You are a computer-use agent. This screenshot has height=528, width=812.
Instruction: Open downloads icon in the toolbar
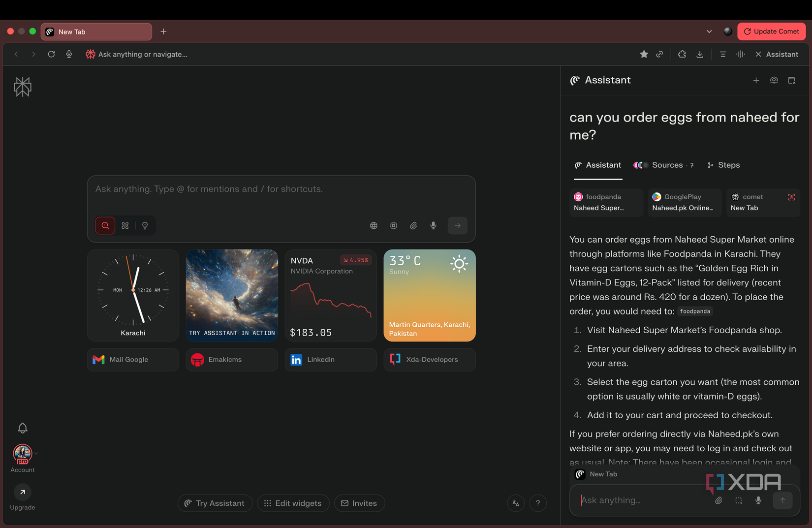(700, 54)
